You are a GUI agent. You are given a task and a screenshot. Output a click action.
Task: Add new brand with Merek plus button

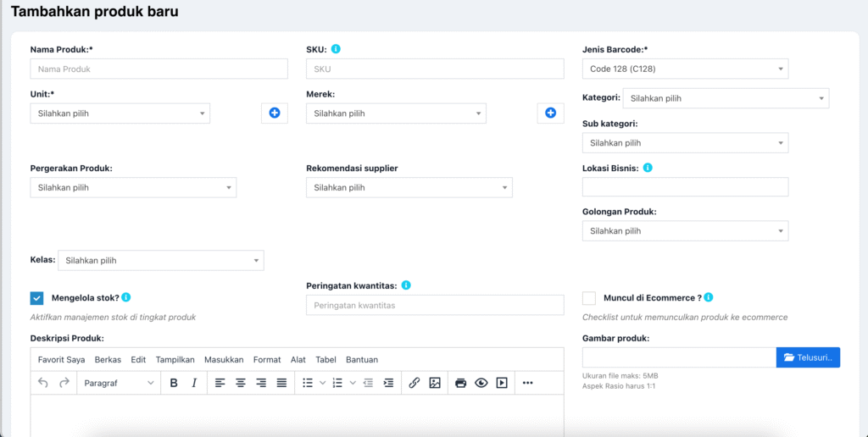[550, 113]
